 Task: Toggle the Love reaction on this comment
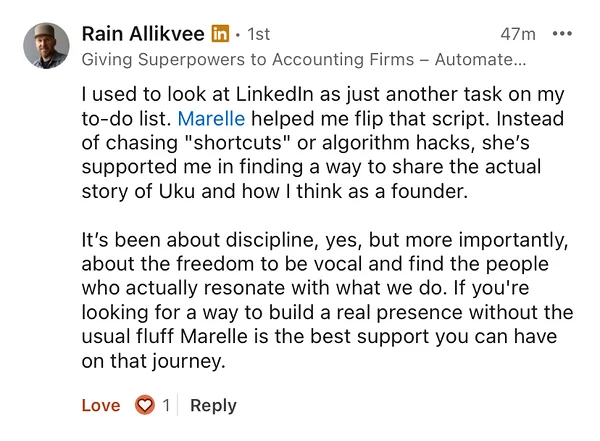click(101, 405)
